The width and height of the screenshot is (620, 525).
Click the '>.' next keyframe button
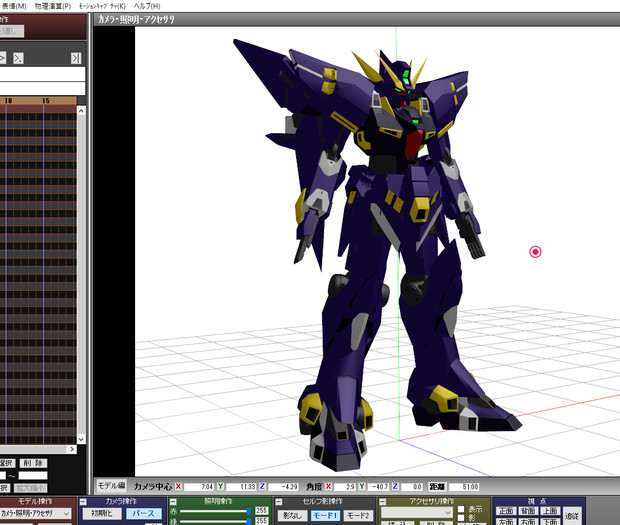[17, 58]
